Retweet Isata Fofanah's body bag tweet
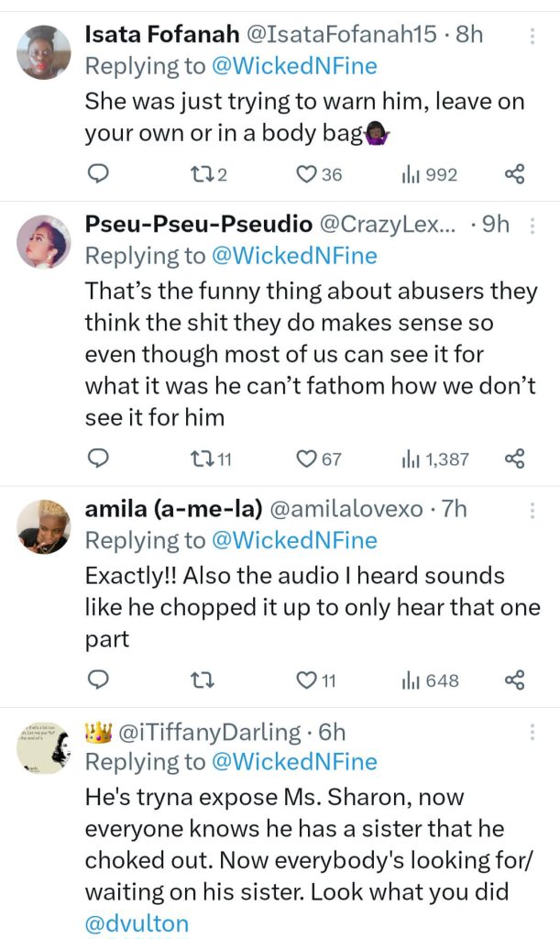 (213, 174)
